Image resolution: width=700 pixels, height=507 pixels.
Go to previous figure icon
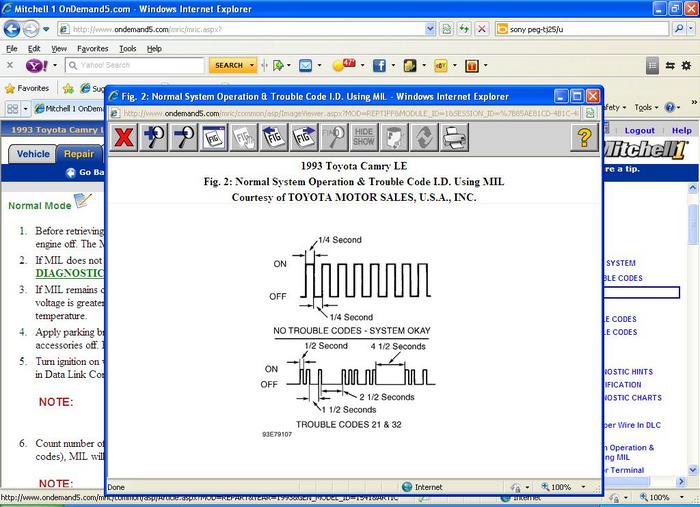click(x=274, y=137)
